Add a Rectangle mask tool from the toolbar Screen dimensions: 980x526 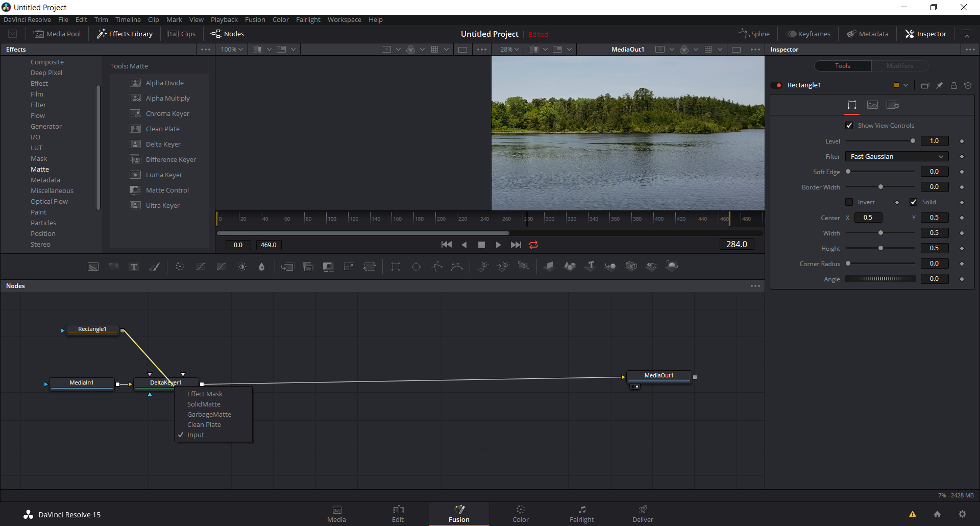[396, 267]
